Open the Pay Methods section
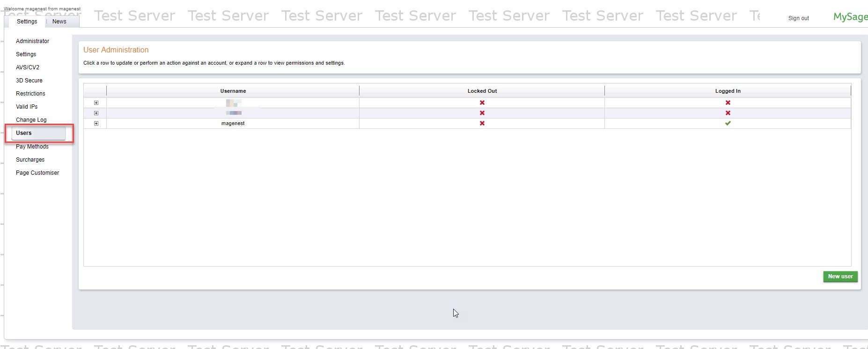 point(32,147)
